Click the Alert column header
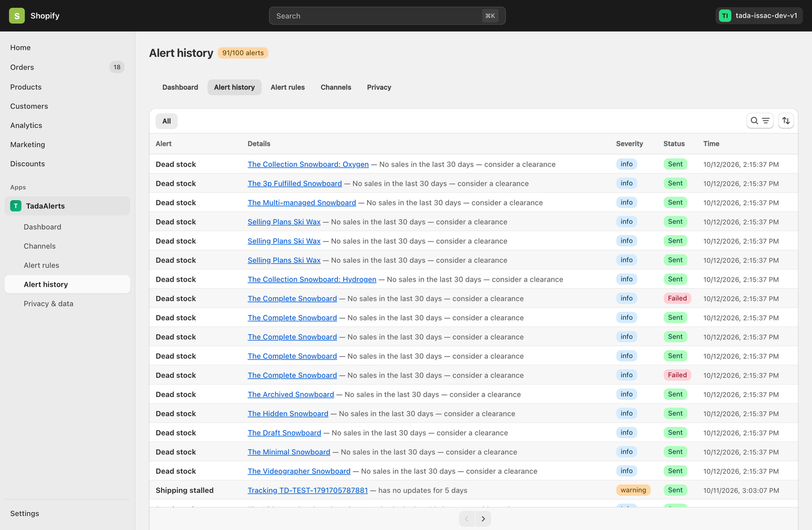Viewport: 812px width, 530px height. point(163,144)
